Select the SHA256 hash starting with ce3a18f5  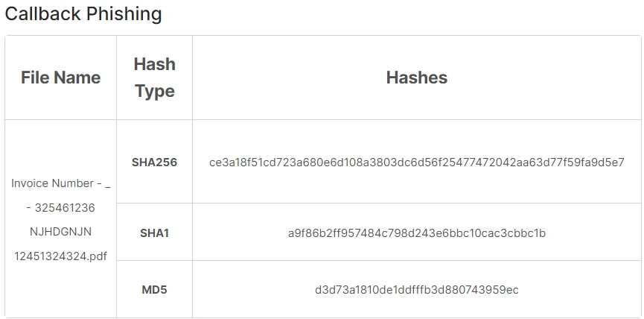coord(416,162)
